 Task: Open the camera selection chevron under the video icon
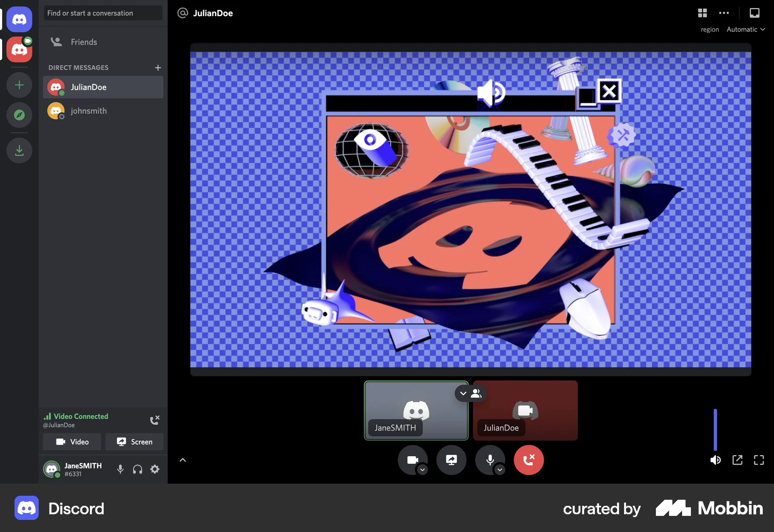[422, 470]
